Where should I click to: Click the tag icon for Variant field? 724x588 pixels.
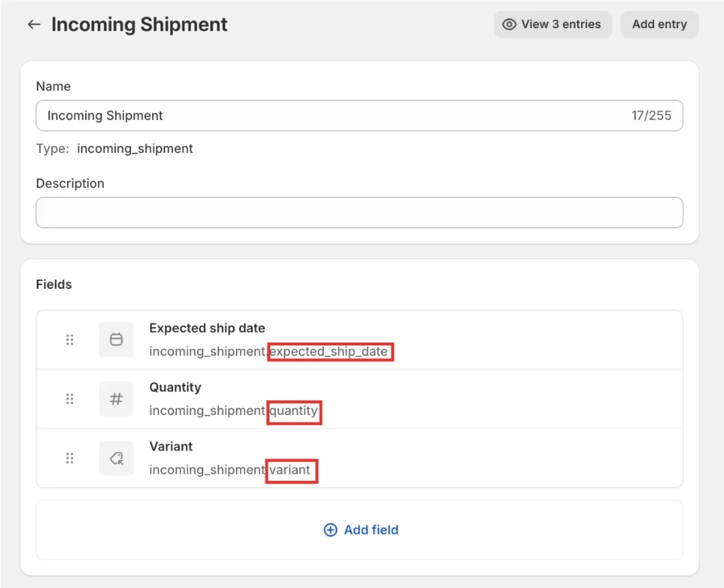coord(116,458)
